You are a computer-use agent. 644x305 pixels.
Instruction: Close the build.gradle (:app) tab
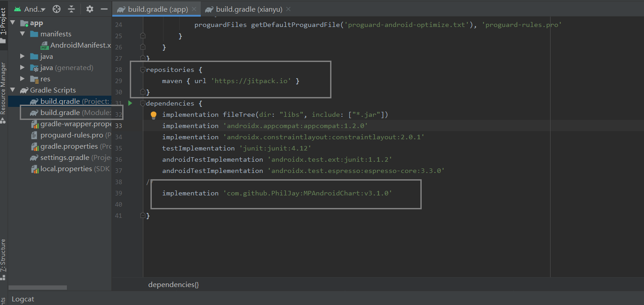pyautogui.click(x=194, y=9)
